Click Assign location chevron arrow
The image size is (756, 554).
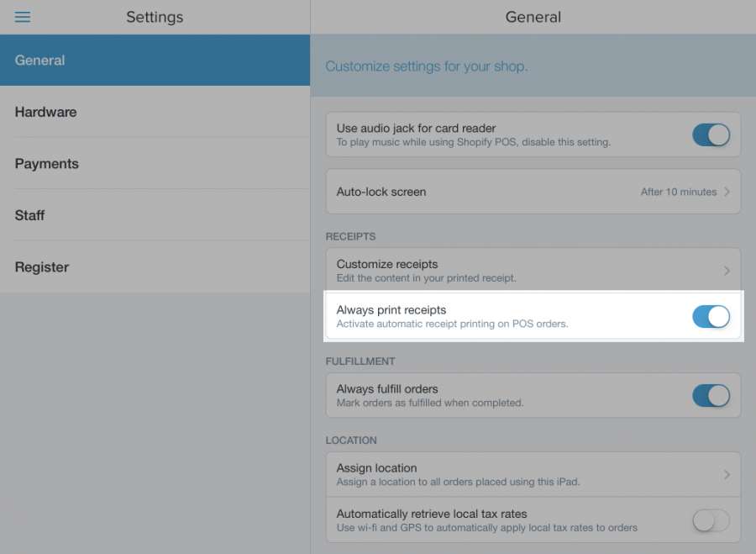[x=727, y=474]
